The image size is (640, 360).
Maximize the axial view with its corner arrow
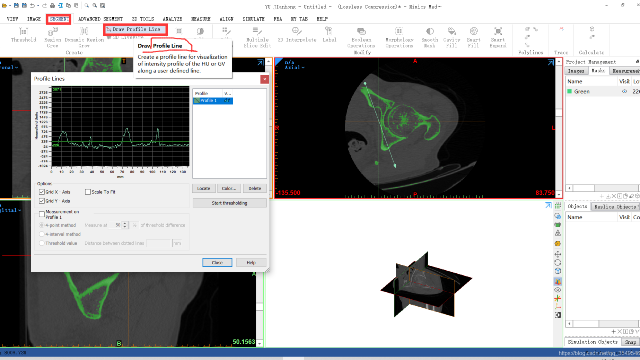pos(551,62)
